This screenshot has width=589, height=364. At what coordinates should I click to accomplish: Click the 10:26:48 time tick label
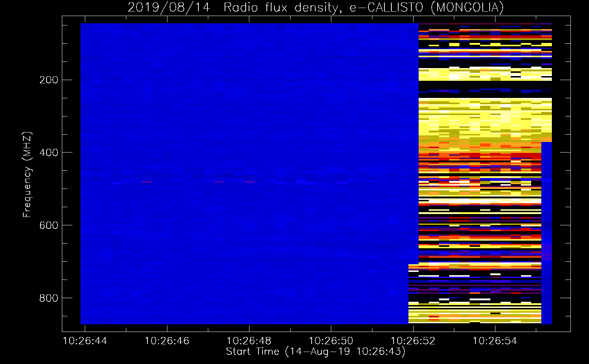tap(249, 341)
